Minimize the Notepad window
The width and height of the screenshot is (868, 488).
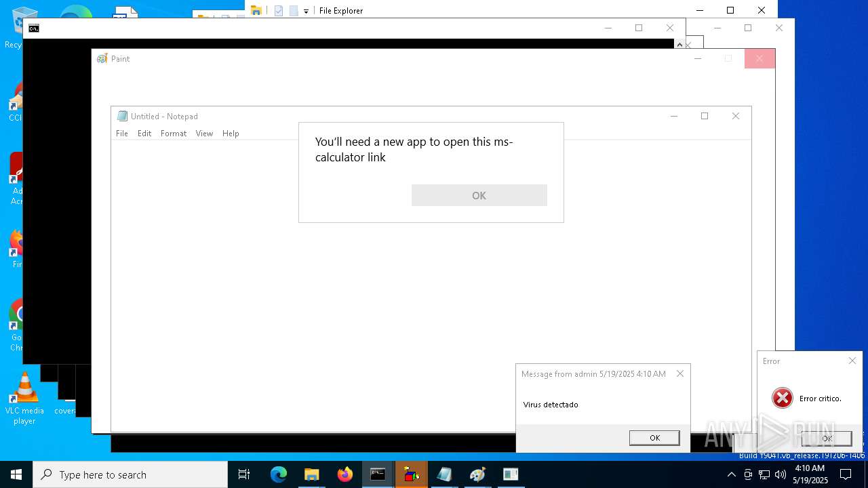(674, 116)
